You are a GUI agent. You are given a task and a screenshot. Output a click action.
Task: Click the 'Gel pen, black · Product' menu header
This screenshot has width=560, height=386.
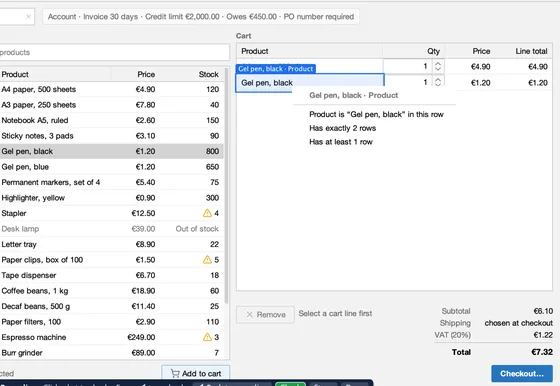[354, 95]
